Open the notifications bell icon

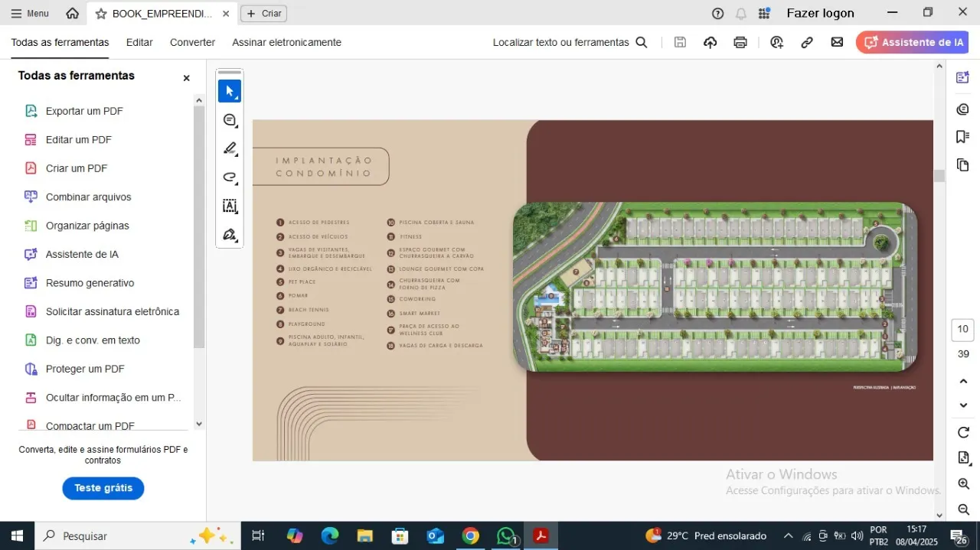(740, 14)
